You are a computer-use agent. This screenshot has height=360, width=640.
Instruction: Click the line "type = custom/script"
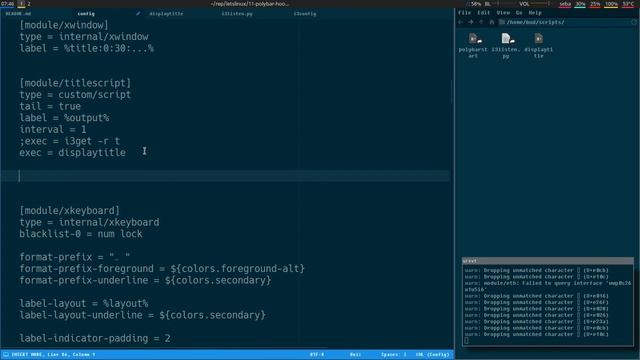click(75, 95)
